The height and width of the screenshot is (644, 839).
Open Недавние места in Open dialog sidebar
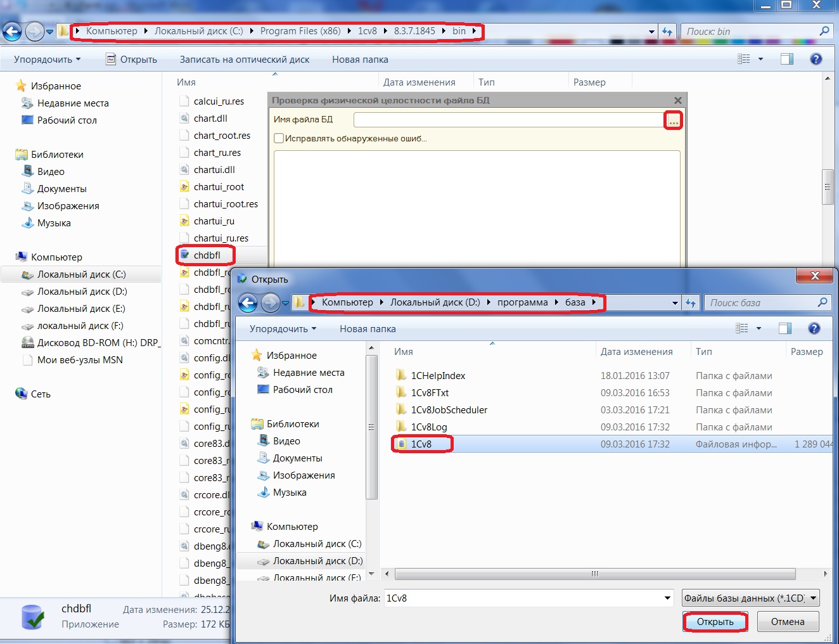point(301,372)
